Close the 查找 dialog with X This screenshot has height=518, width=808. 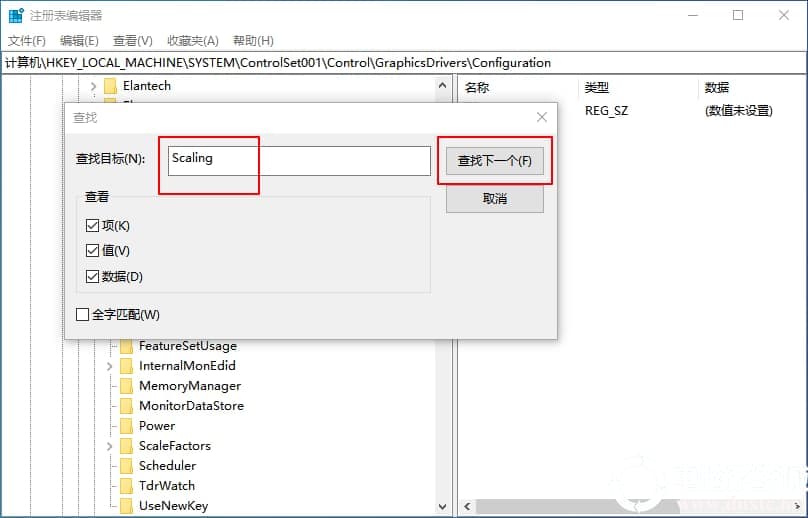point(542,117)
